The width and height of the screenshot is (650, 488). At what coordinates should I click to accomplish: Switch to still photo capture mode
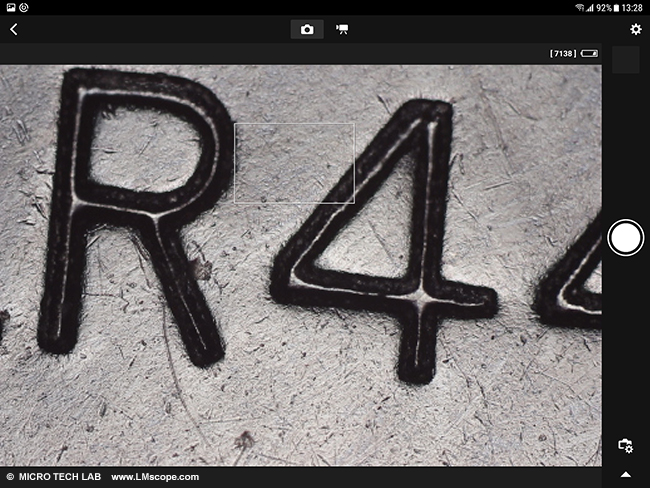307,30
